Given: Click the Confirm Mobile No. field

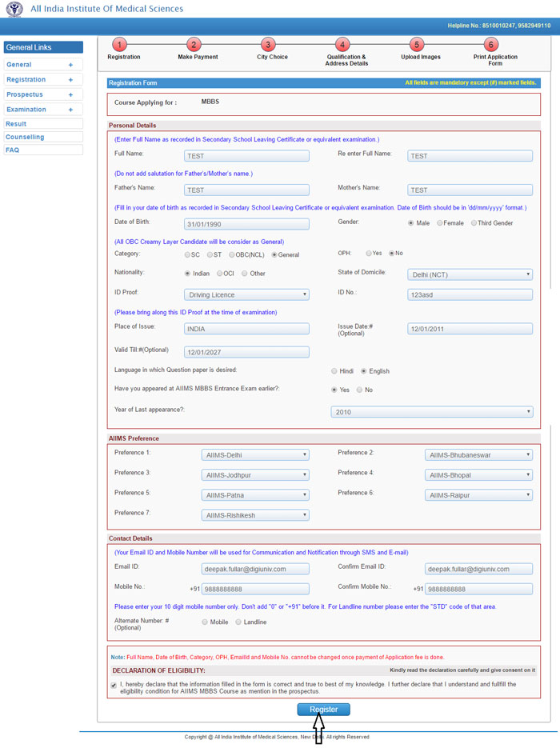Looking at the screenshot, I should tap(478, 589).
